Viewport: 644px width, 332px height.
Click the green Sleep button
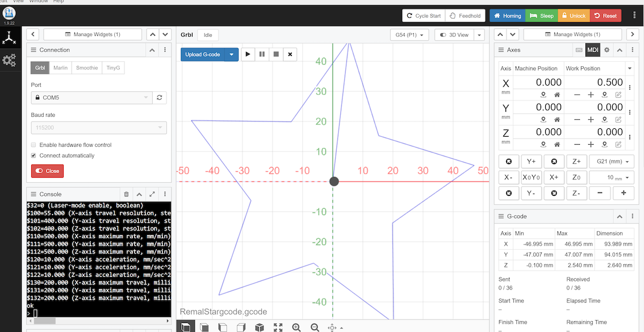click(x=541, y=15)
